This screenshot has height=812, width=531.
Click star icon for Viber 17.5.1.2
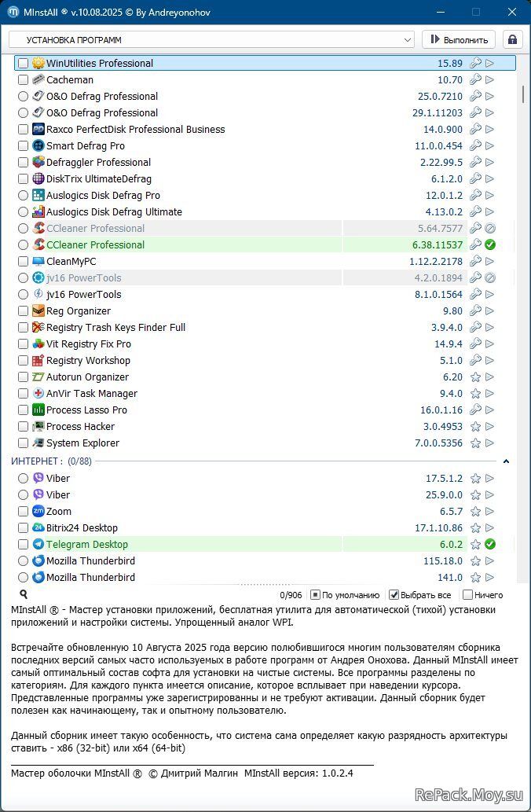point(475,479)
